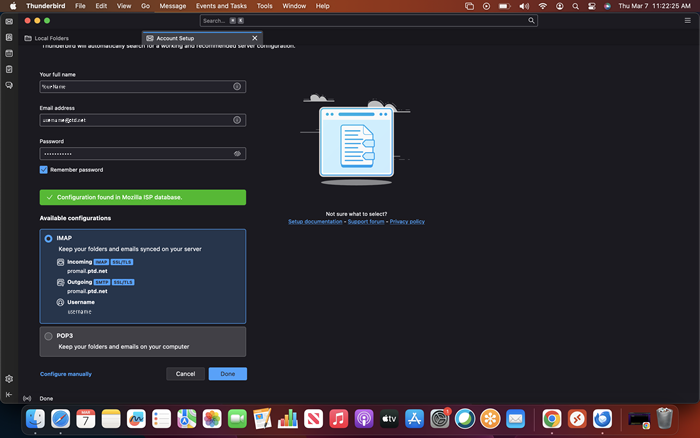Select the POP3 configuration radio button
700x438 pixels.
coord(48,336)
